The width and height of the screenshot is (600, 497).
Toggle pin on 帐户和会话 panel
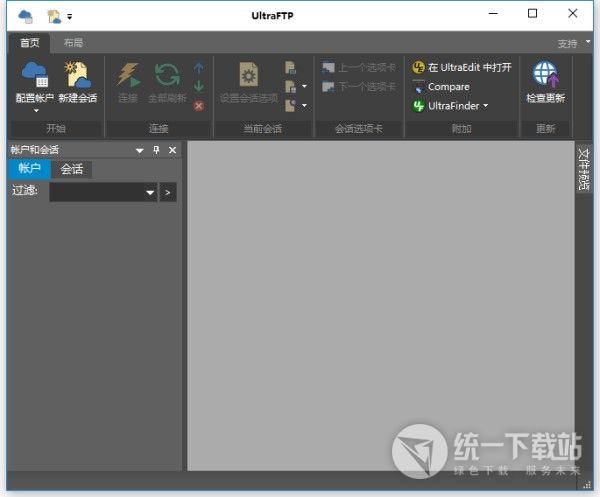(156, 150)
